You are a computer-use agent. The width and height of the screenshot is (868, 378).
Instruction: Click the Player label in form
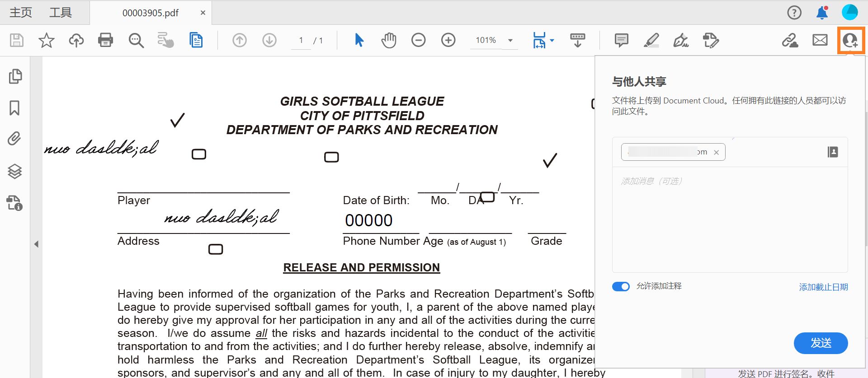[134, 201]
